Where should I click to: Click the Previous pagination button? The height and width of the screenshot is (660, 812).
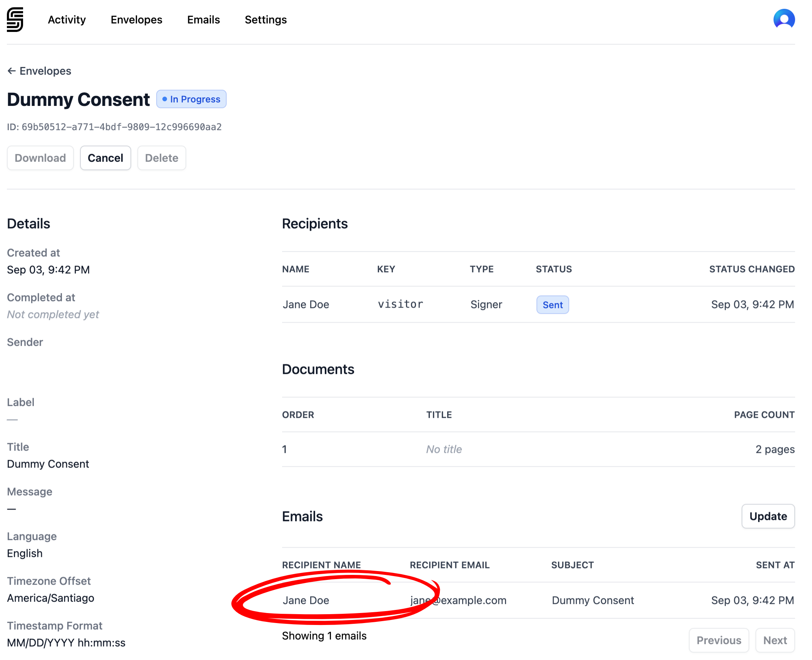coord(718,640)
